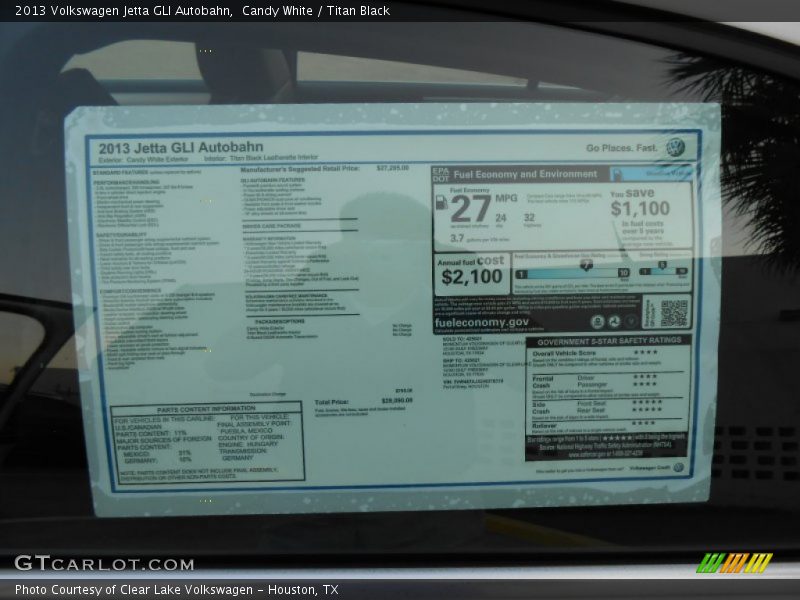Click the smog rating slider marker
800x600 pixels.
(662, 265)
